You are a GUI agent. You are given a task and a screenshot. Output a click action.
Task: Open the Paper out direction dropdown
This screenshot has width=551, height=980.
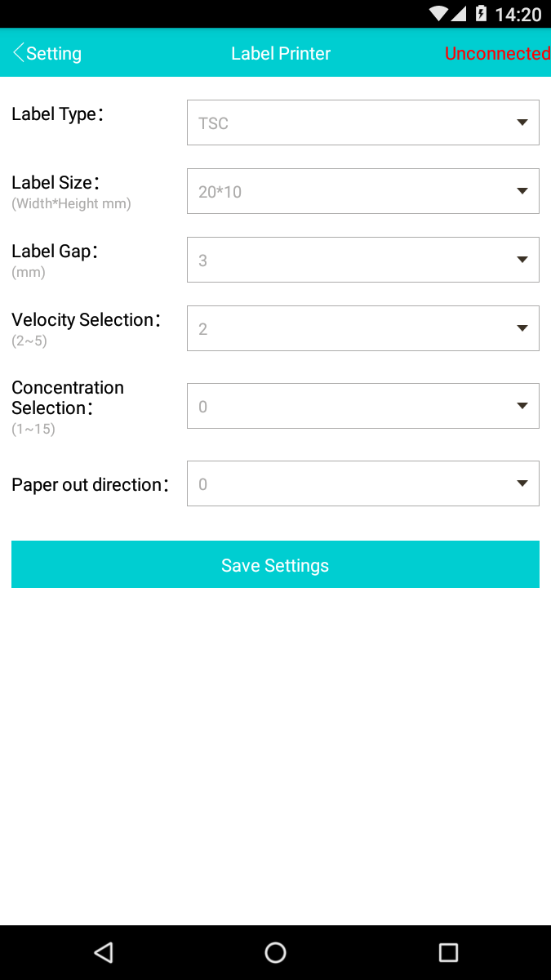363,483
